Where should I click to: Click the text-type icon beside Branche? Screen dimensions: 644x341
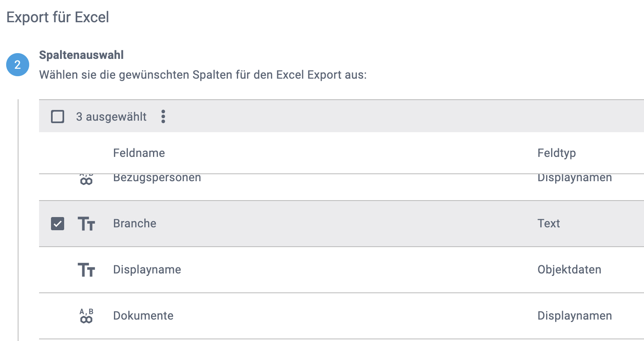pyautogui.click(x=86, y=224)
